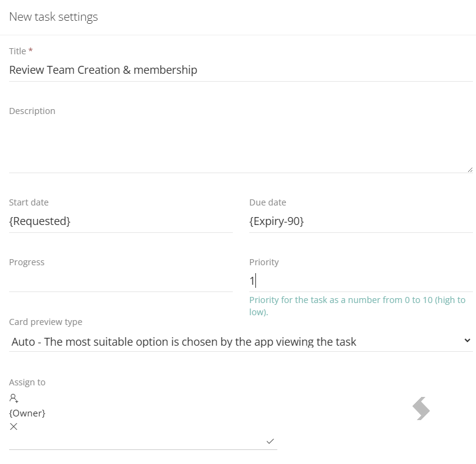476x464 pixels.
Task: Click the Assign to text entry line
Action: click(137, 442)
